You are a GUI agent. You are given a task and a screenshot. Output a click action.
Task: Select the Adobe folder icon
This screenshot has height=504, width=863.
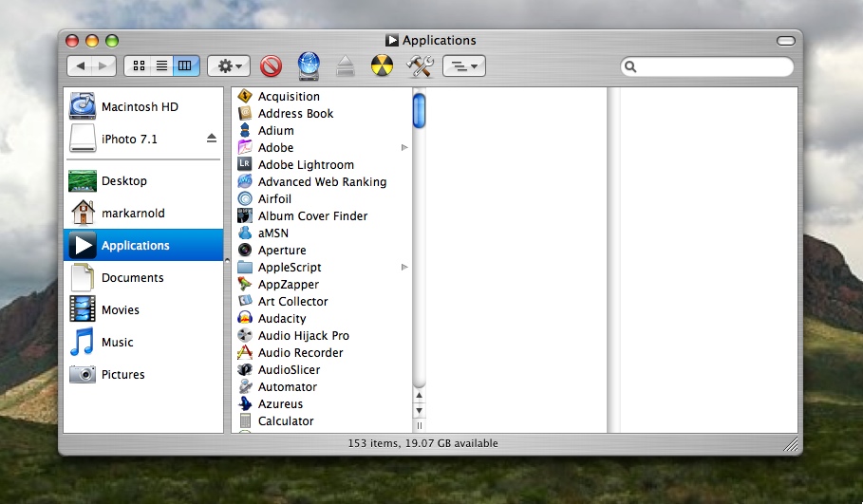tap(245, 147)
